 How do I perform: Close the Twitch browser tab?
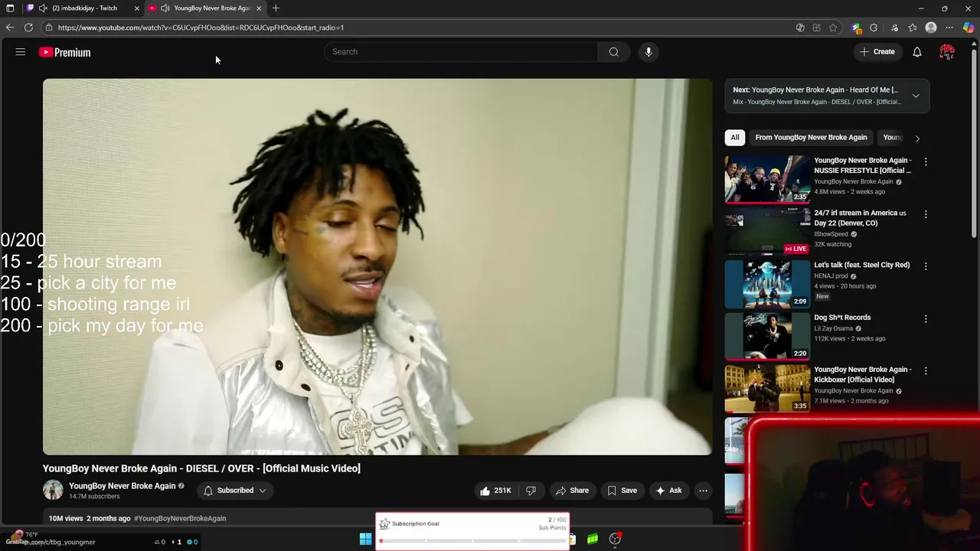tap(137, 8)
